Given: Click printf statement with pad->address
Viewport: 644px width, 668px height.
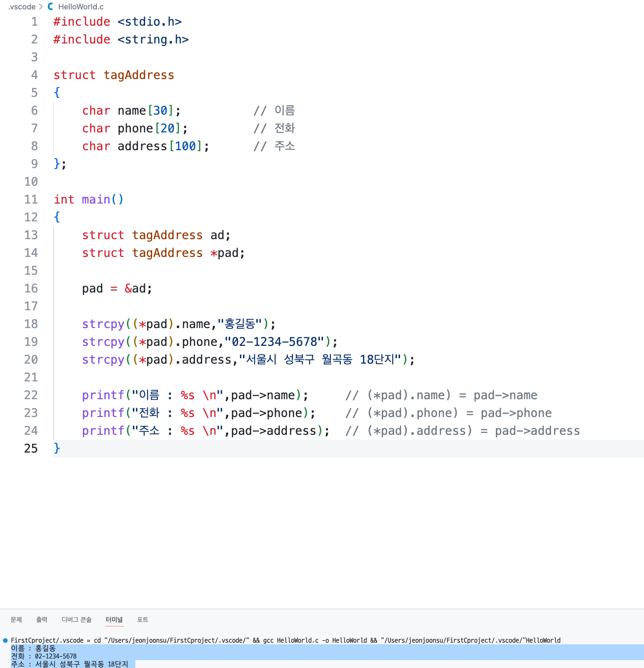Looking at the screenshot, I should (x=206, y=431).
